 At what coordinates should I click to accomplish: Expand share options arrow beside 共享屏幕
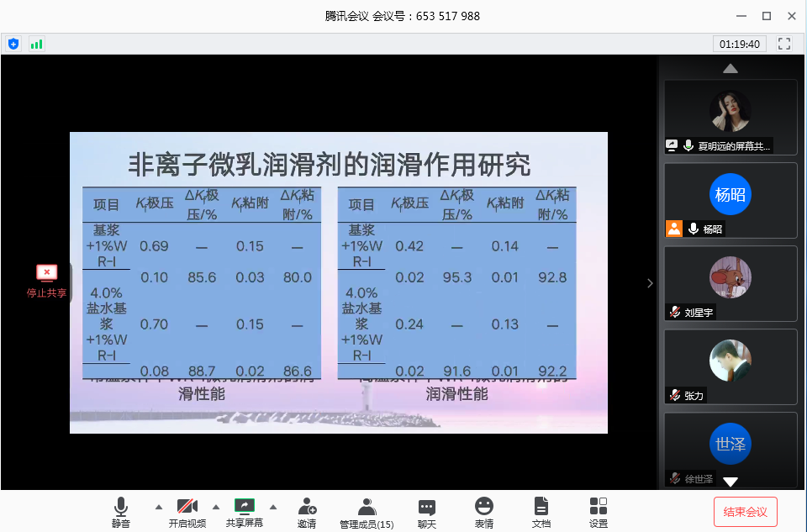(x=272, y=507)
